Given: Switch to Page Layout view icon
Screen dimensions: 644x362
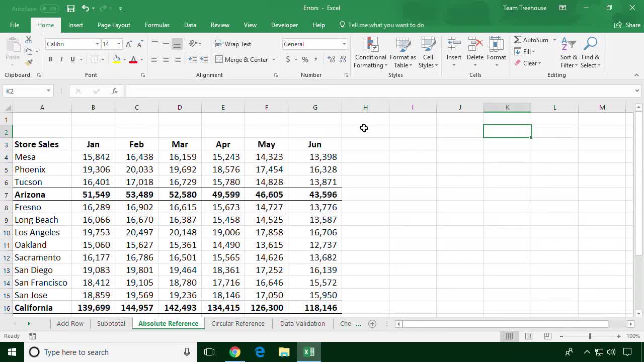Looking at the screenshot, I should 529,336.
